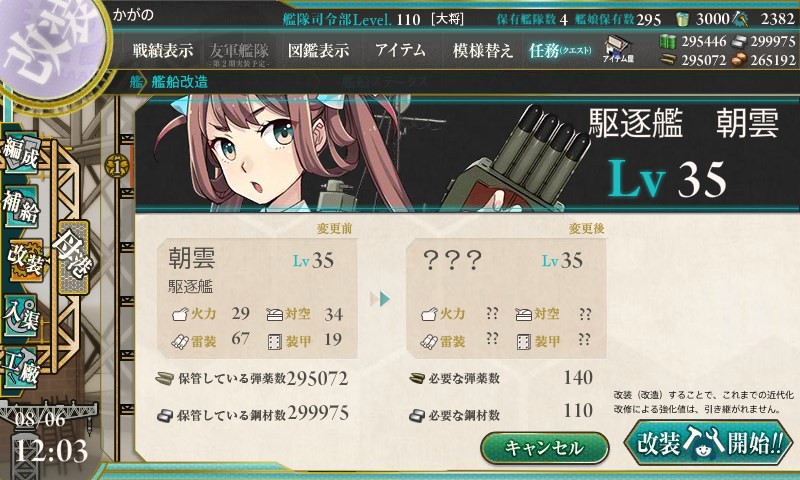Click the 朝雲 character portrait banner
Viewport: 800px width, 480px height.
pyautogui.click(x=466, y=153)
